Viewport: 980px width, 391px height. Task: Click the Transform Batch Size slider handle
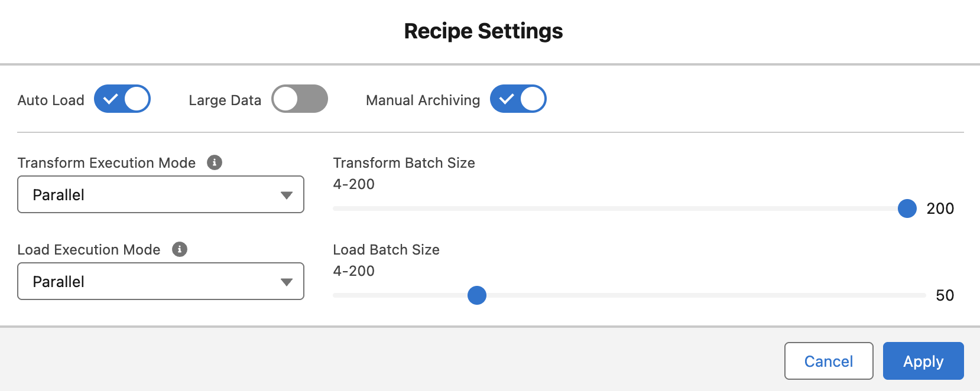[x=907, y=208]
